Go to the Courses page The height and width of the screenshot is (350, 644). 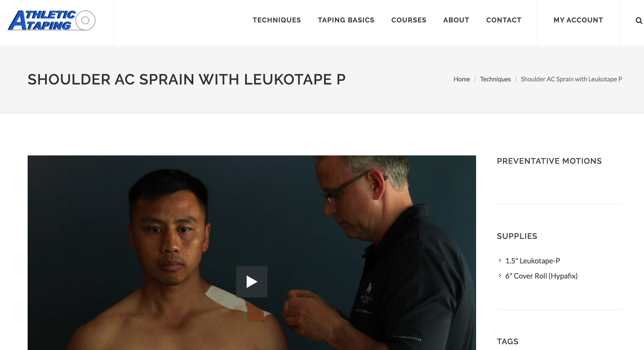(409, 20)
